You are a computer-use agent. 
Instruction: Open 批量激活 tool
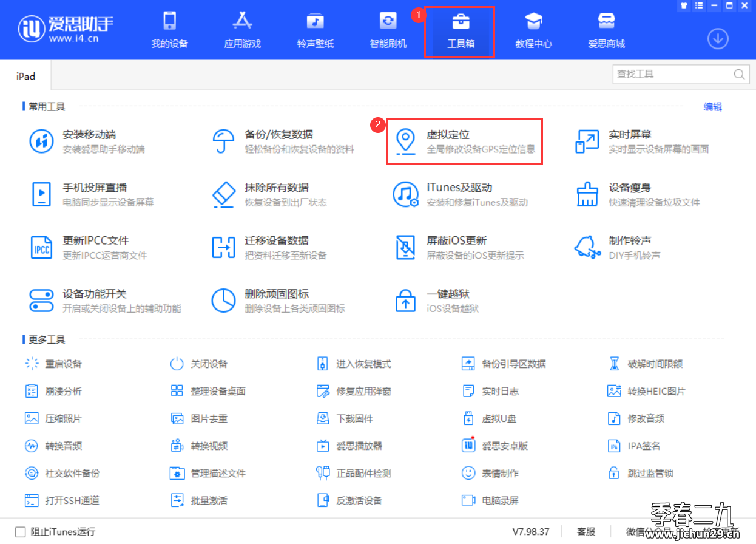coord(199,500)
